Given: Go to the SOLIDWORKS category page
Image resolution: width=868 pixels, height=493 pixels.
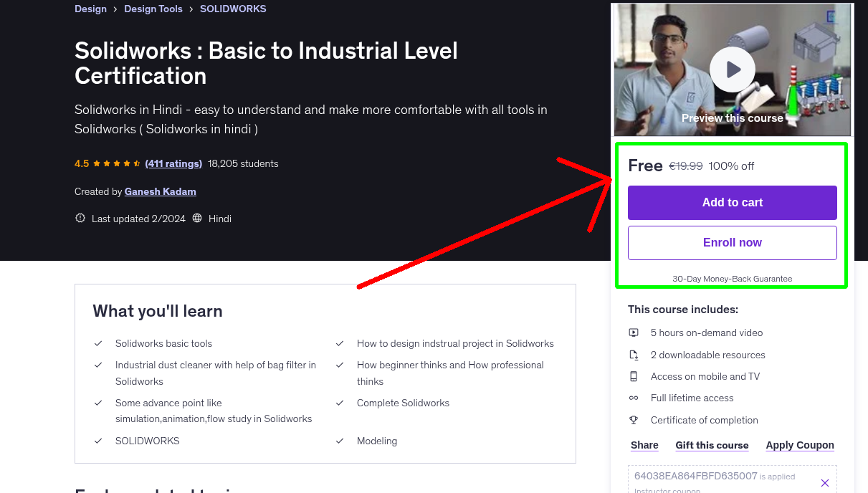Looking at the screenshot, I should coord(233,9).
